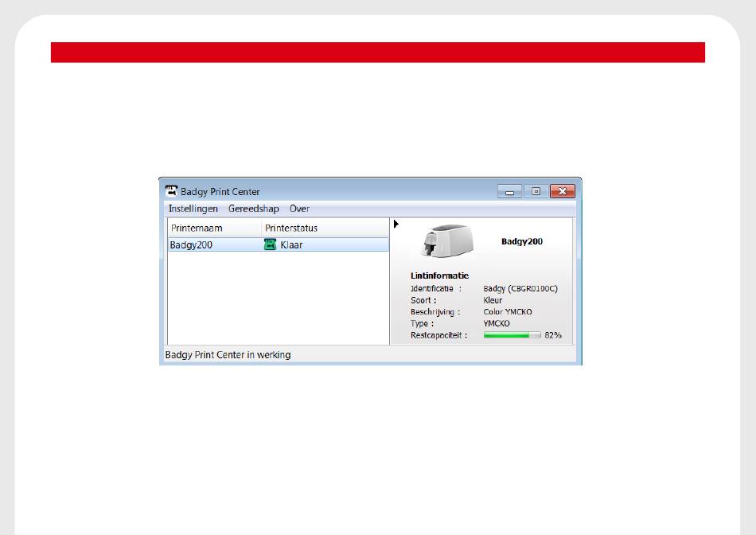Select the Badgy200 printer row name
The width and height of the screenshot is (756, 535).
point(191,245)
